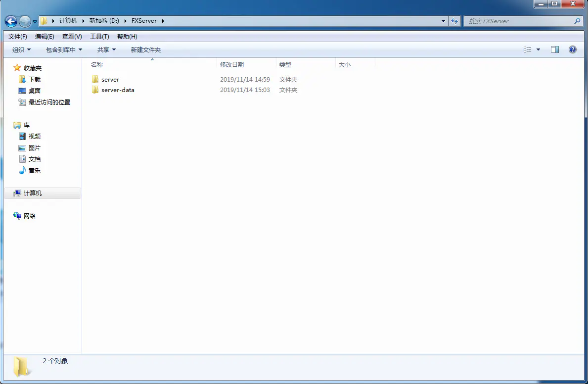Screen dimensions: 588x384
Task: Click the 库 libraries icon
Action: [17, 125]
